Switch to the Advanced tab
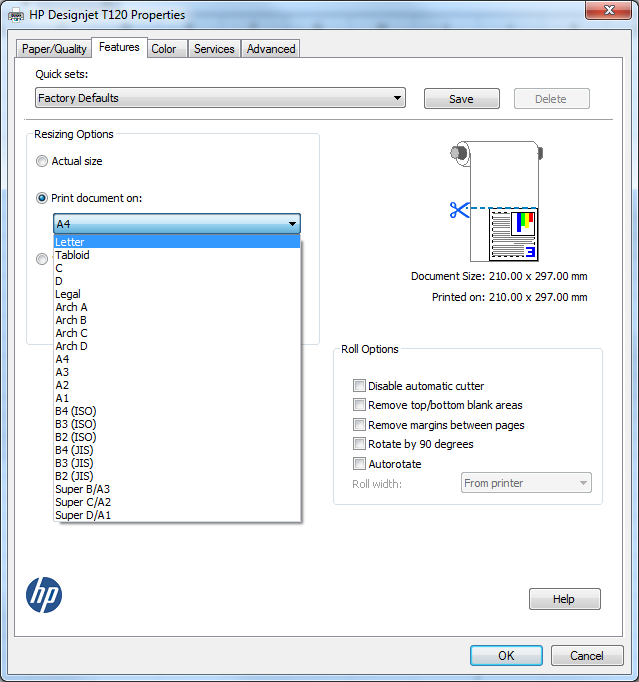 click(271, 49)
